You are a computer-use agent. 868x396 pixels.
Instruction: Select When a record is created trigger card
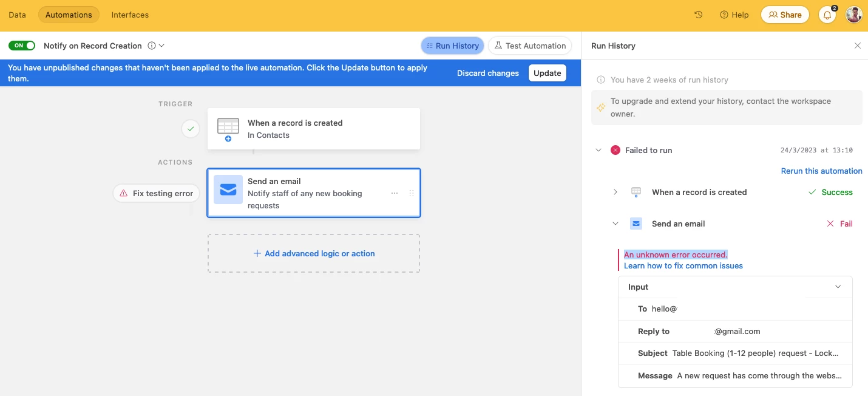314,129
